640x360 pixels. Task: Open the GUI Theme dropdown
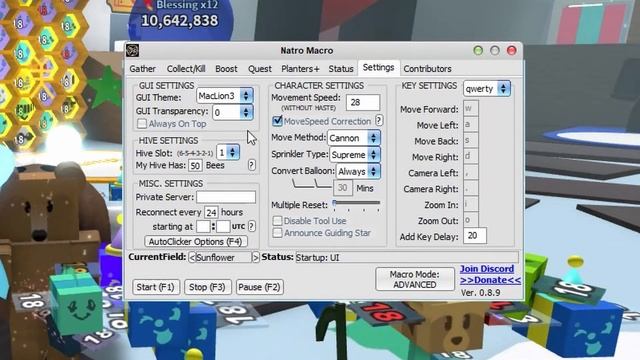(x=225, y=96)
